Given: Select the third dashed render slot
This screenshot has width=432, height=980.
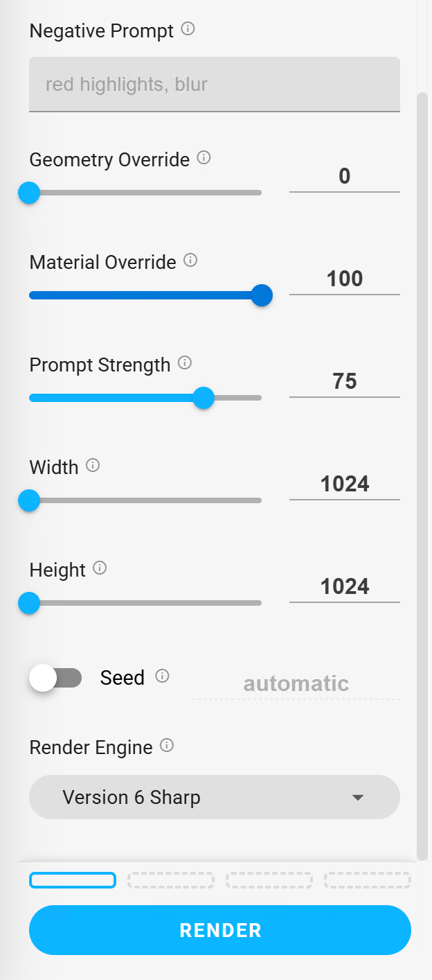Looking at the screenshot, I should (x=269, y=880).
